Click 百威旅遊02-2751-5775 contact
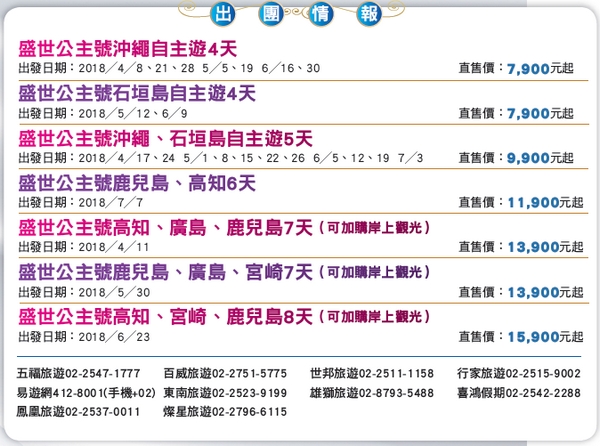This screenshot has height=446, width=600. 225,373
